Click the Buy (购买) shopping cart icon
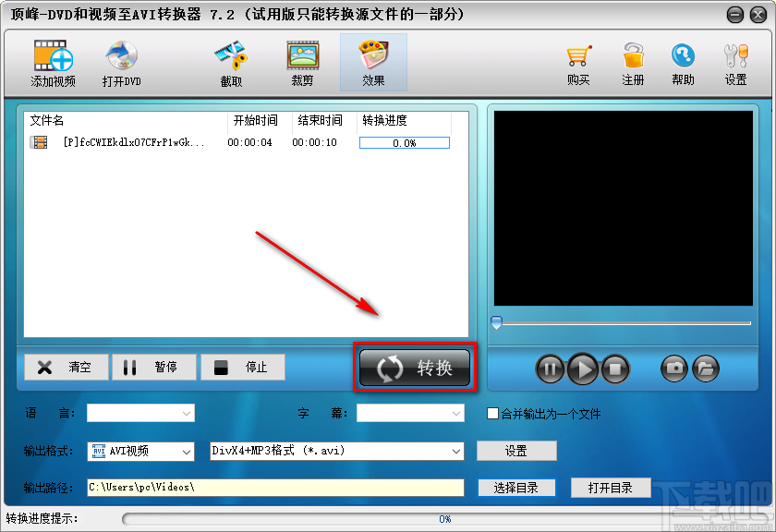 (x=578, y=64)
